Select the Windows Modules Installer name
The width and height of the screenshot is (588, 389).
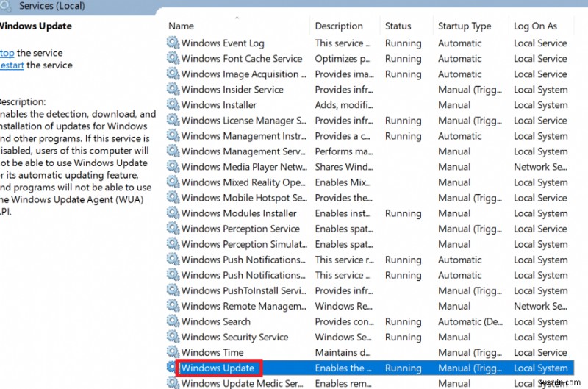239,213
